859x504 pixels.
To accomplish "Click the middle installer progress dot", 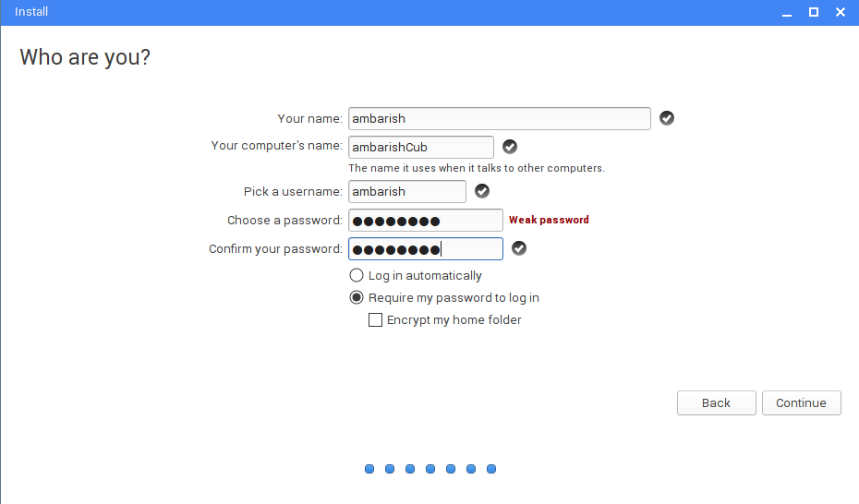I will [x=430, y=469].
